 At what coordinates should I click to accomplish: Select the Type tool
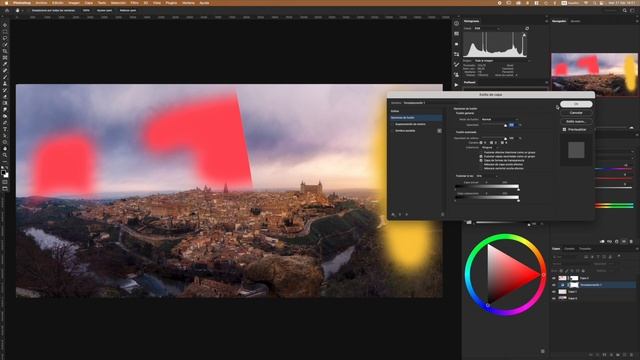(5, 129)
